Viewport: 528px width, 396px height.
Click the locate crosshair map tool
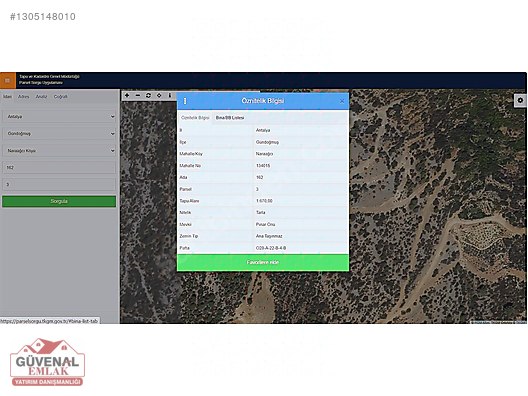point(159,96)
